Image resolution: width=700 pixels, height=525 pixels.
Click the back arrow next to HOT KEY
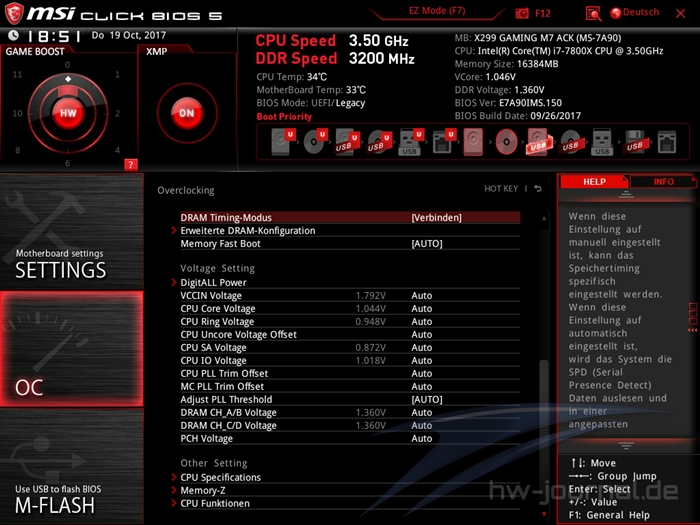coord(538,189)
